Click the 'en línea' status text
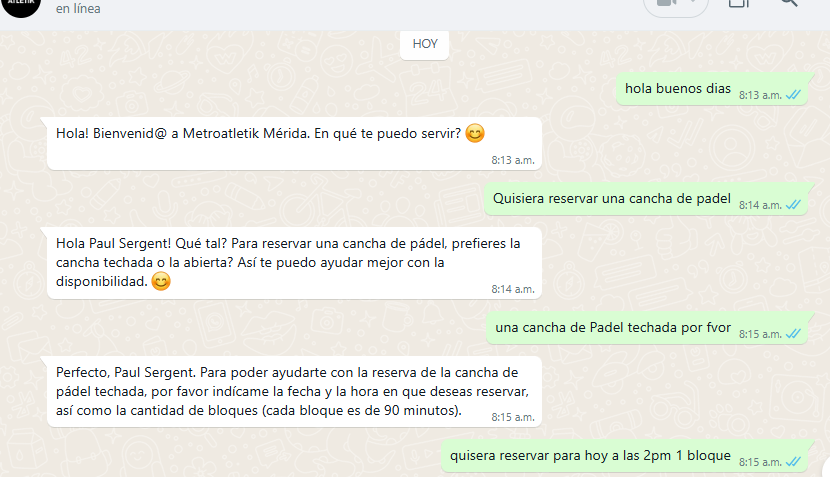This screenshot has height=477, width=830. pyautogui.click(x=78, y=9)
